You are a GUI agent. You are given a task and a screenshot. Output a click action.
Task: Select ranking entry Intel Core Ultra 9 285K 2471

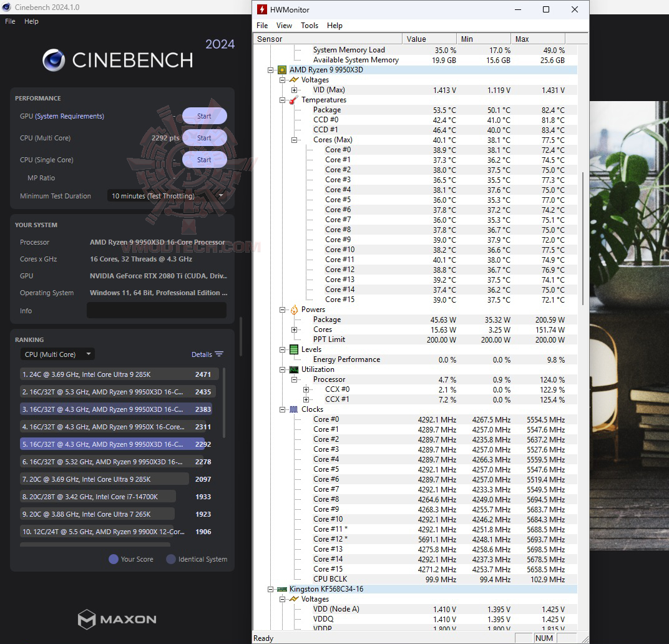(119, 374)
